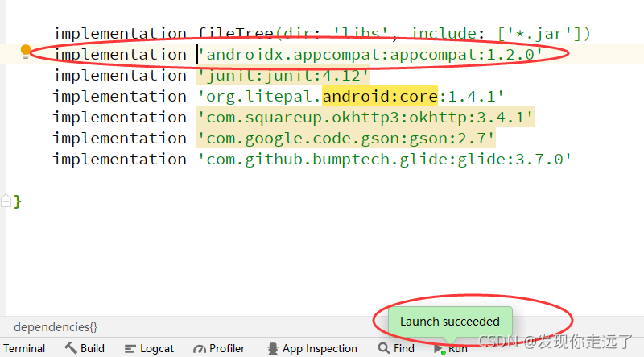
Task: Click the Profiler gauge icon
Action: (199, 349)
